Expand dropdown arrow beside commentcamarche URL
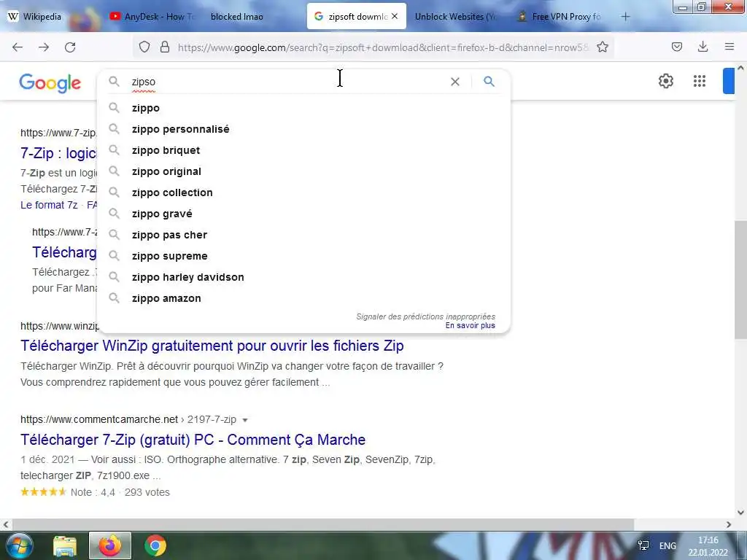The image size is (747, 560). click(245, 420)
